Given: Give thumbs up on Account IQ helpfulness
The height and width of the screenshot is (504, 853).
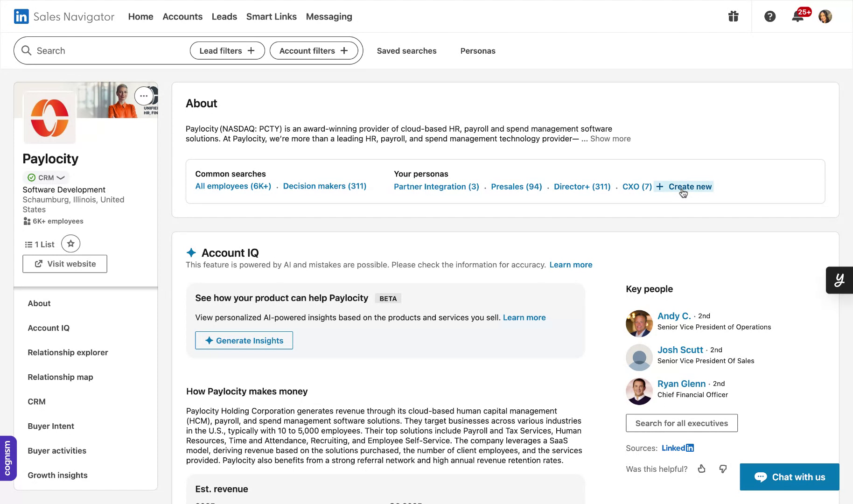Looking at the screenshot, I should pyautogui.click(x=701, y=469).
